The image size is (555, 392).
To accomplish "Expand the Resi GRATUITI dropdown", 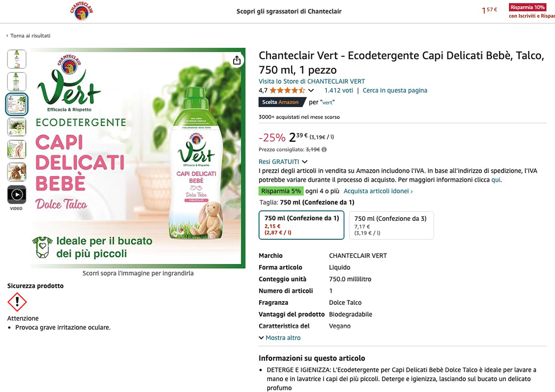I will [283, 161].
